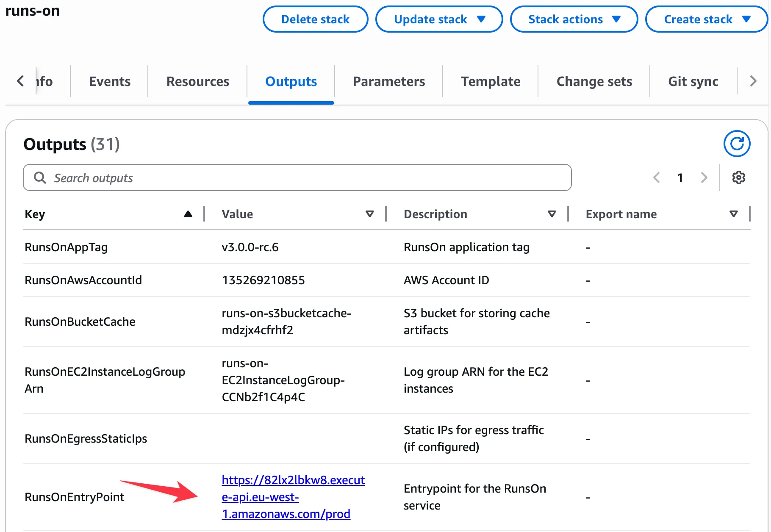Expand the Update stack dropdown

(x=439, y=19)
